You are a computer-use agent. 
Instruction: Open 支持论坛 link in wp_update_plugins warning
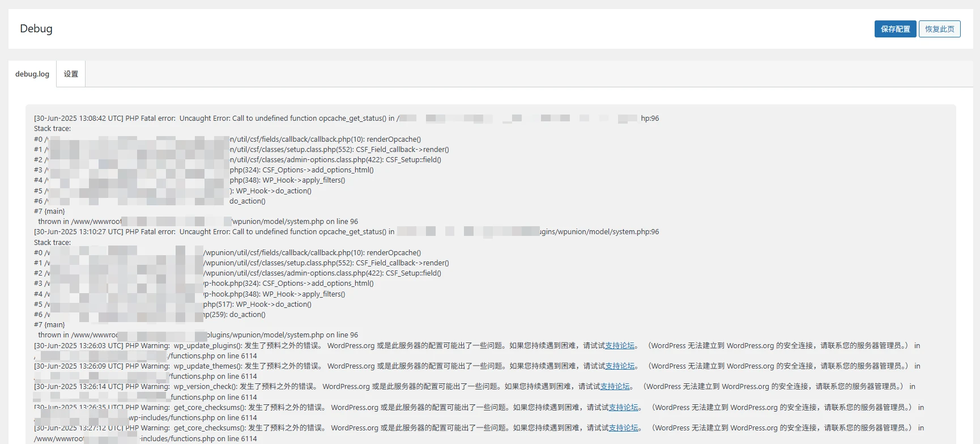pyautogui.click(x=620, y=345)
